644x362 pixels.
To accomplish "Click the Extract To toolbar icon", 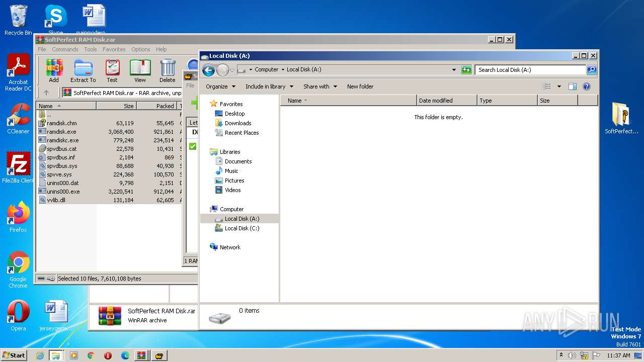I will pos(83,71).
